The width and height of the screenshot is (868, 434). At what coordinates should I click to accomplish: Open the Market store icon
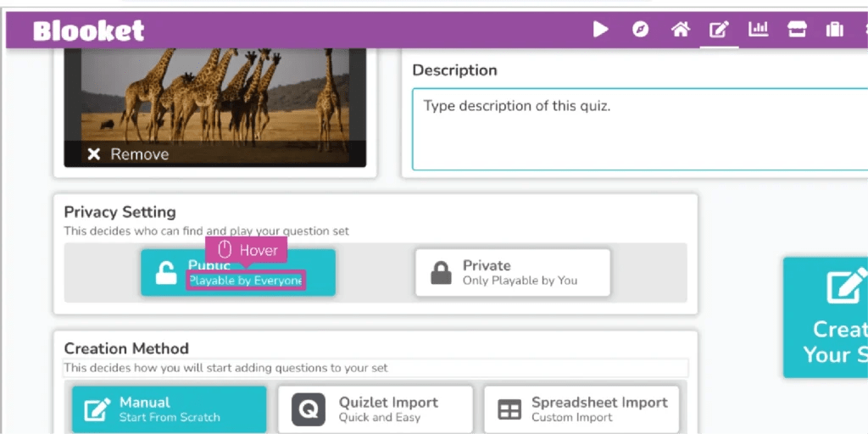[x=797, y=30]
